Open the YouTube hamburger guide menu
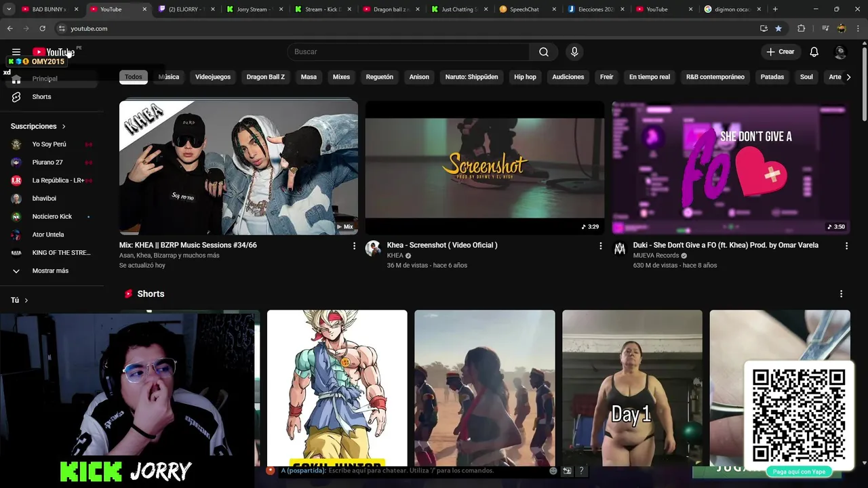Image resolution: width=868 pixels, height=488 pixels. (16, 52)
